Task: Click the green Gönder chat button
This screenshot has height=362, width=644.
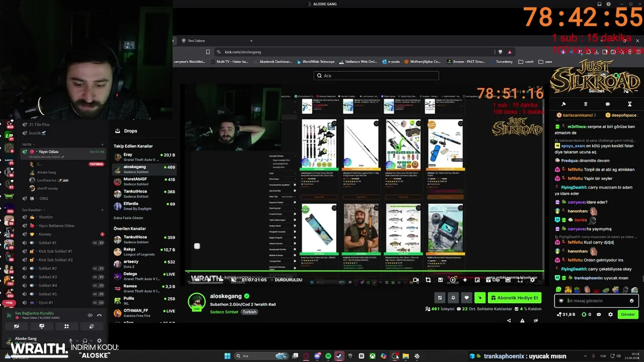Action: click(x=628, y=314)
